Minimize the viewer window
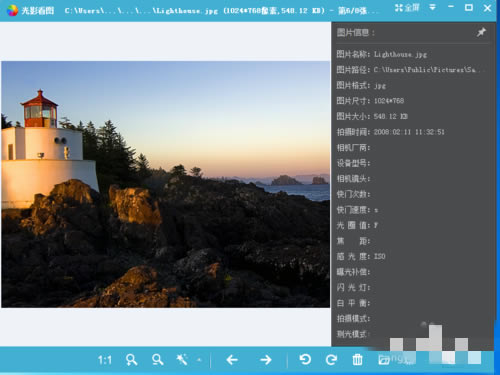 coord(451,7)
